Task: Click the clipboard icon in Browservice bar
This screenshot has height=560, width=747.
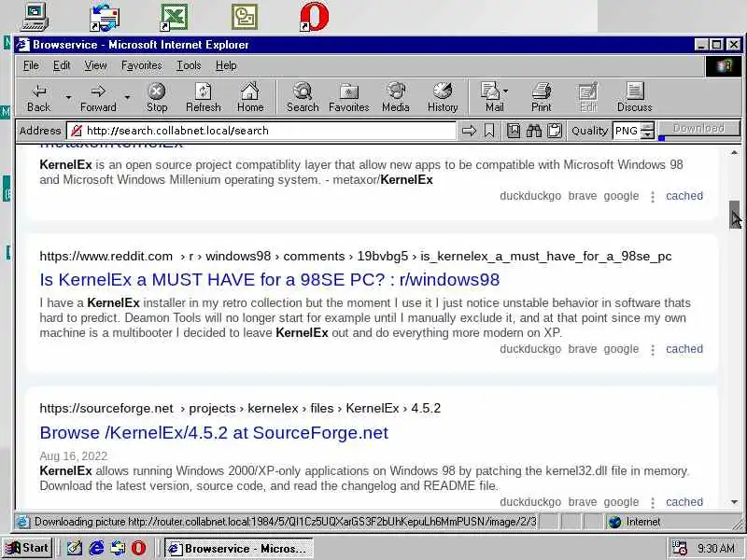Action: [554, 131]
